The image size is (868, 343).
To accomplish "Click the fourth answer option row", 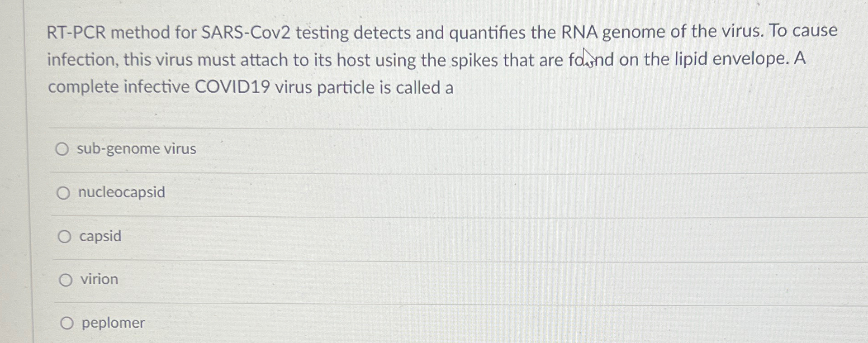I will tap(407, 279).
